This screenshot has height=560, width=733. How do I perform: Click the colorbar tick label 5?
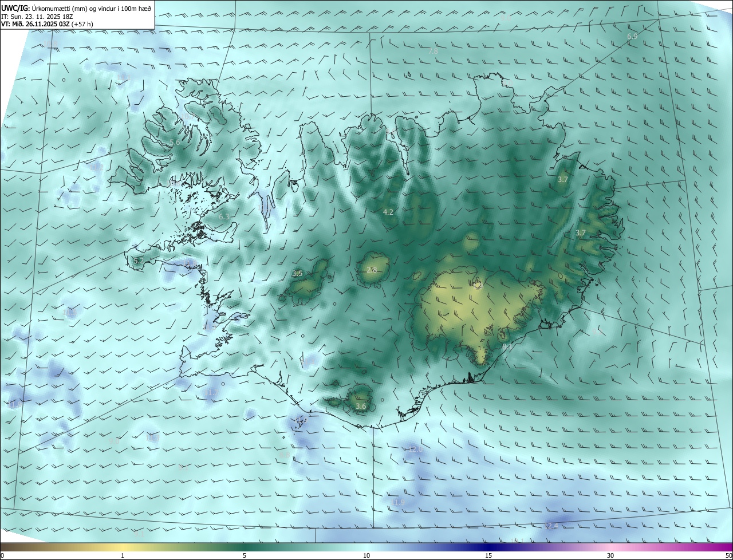[x=245, y=555]
